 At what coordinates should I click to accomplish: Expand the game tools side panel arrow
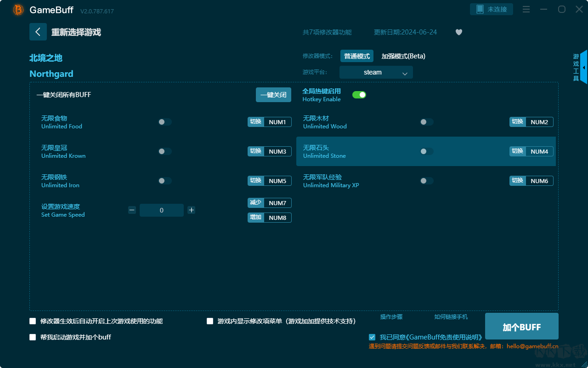(x=584, y=68)
